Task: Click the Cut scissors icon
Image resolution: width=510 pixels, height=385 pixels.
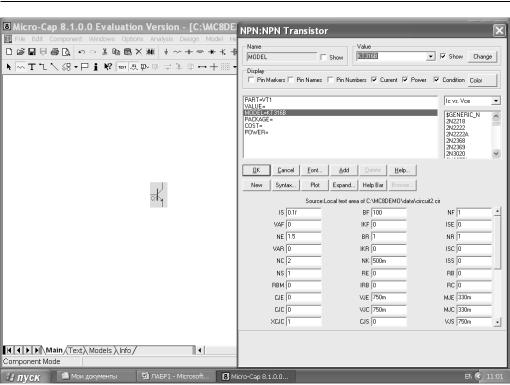Action: pos(104,52)
